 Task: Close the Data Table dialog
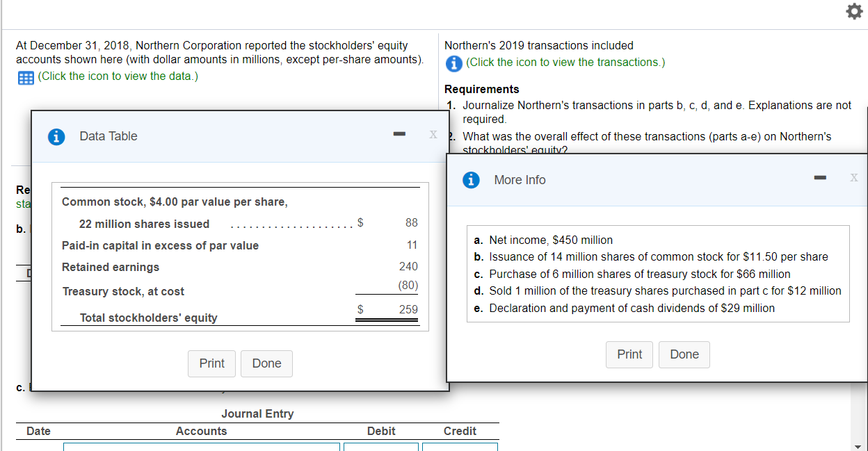(433, 133)
